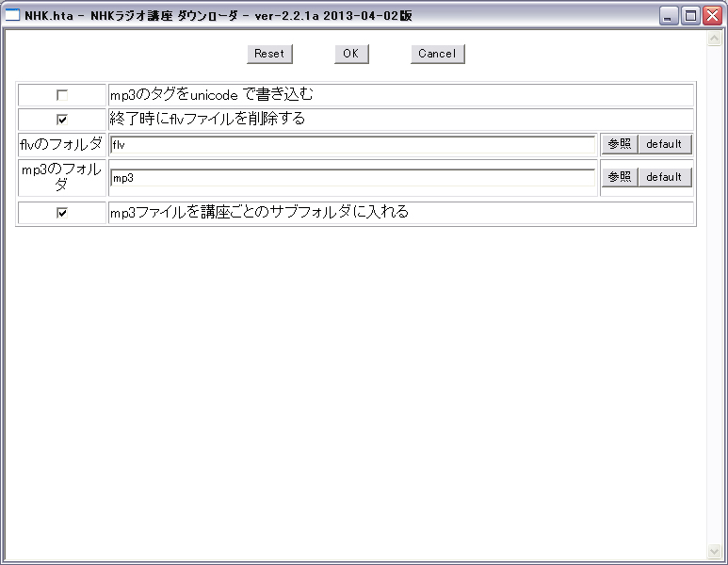Click the Reset button
This screenshot has width=728, height=565.
pos(269,54)
